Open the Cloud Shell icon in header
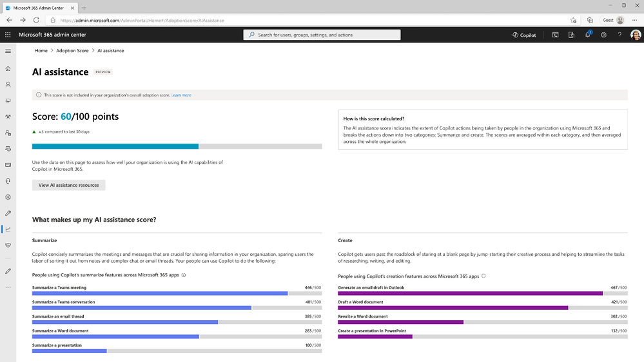This screenshot has width=644, height=362. point(555,35)
